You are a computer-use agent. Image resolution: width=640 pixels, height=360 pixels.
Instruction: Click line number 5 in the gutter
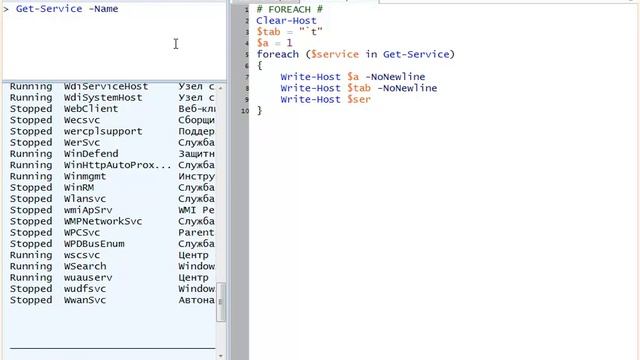pos(247,54)
